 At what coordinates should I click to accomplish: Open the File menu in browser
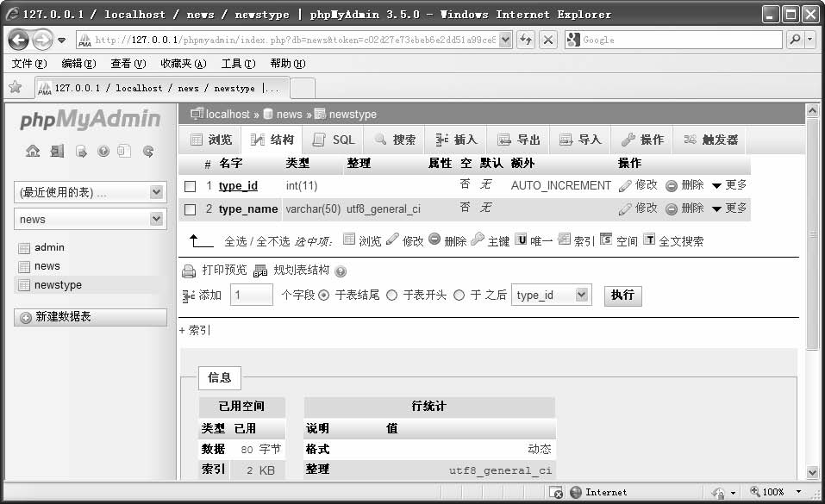click(x=29, y=64)
